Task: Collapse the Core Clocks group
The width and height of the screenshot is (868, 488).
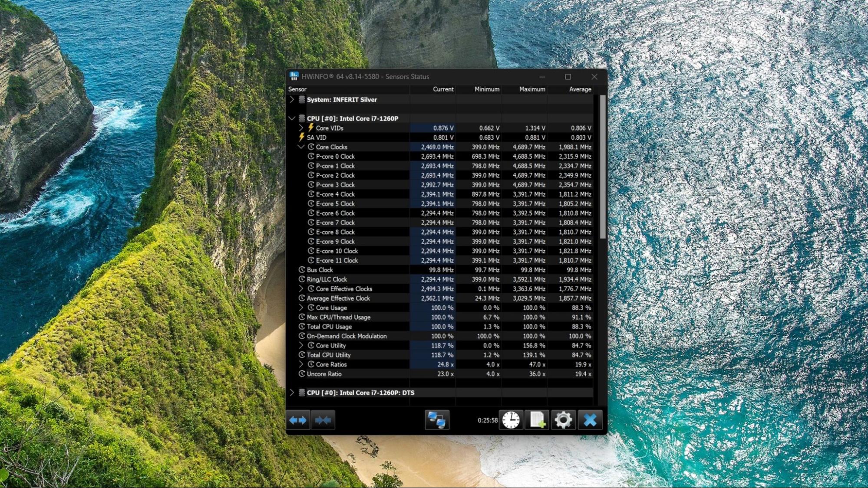Action: [x=301, y=147]
